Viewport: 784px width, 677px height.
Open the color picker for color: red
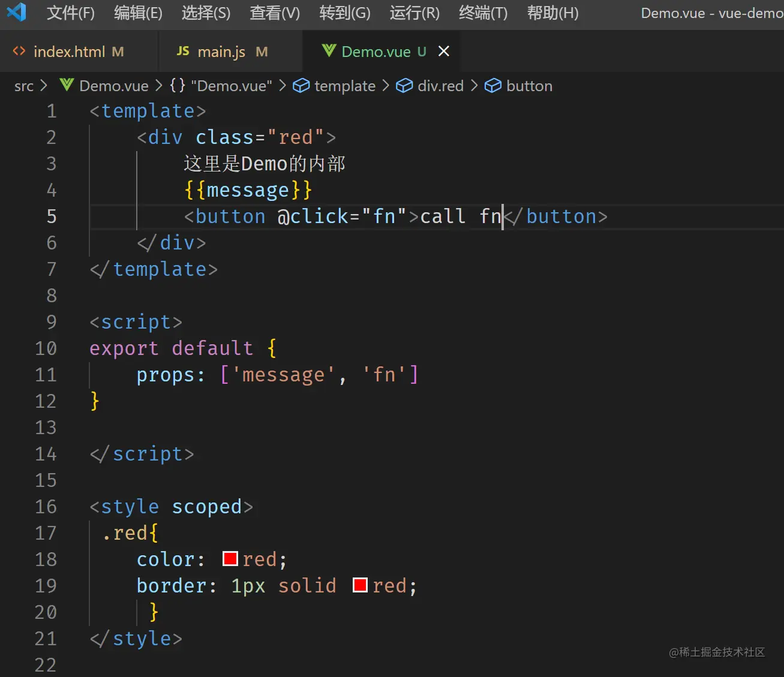(x=230, y=559)
